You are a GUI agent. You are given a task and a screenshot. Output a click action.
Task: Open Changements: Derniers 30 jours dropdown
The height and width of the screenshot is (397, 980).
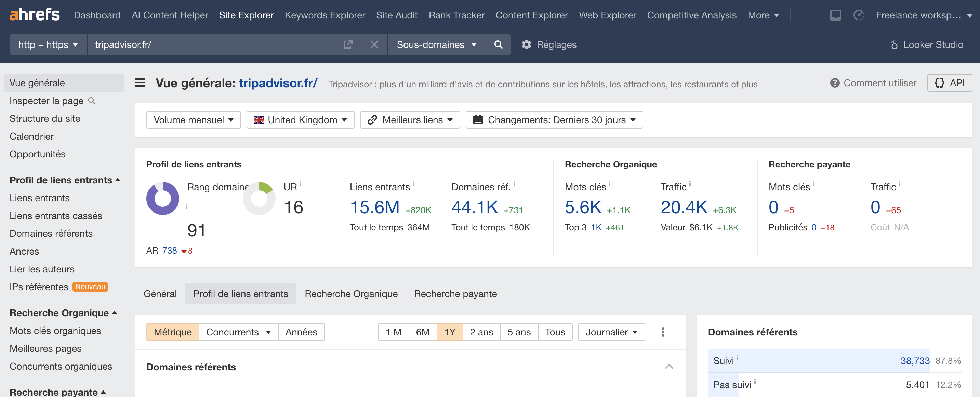(554, 120)
